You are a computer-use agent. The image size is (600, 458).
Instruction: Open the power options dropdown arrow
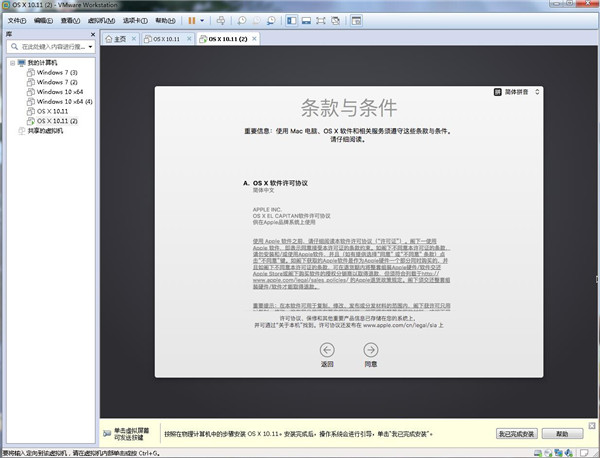point(202,21)
